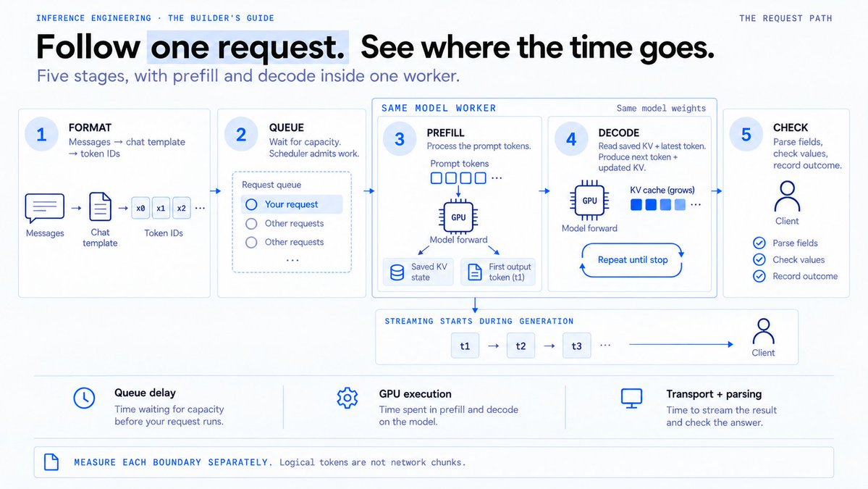Image resolution: width=868 pixels, height=489 pixels.
Task: Click the "Queue delay" heading
Action: click(145, 393)
